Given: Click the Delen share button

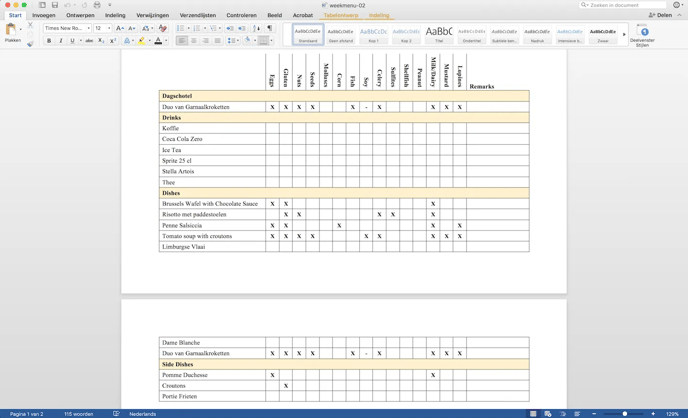Looking at the screenshot, I should click(660, 15).
